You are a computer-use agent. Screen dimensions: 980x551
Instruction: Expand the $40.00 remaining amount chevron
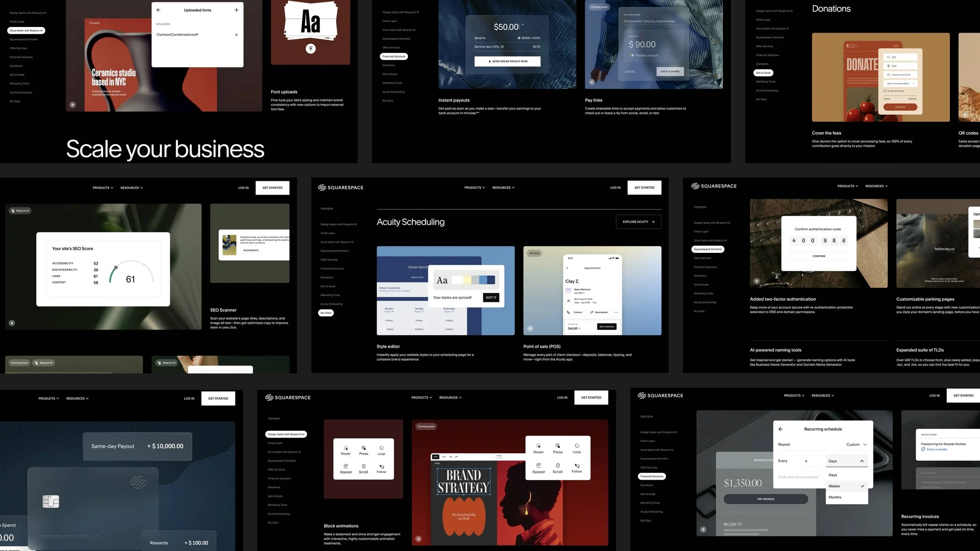pos(579,328)
